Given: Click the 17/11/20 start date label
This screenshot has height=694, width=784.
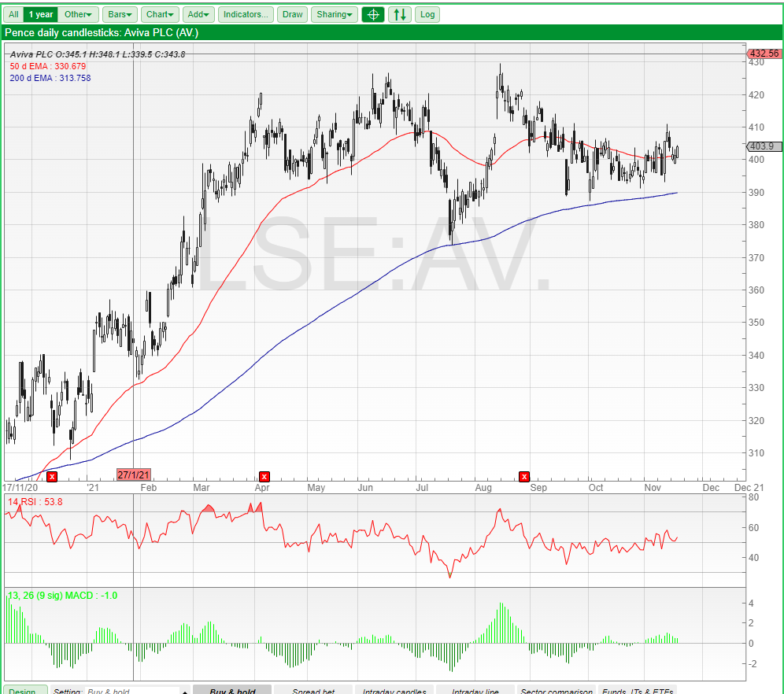Looking at the screenshot, I should click(x=20, y=488).
